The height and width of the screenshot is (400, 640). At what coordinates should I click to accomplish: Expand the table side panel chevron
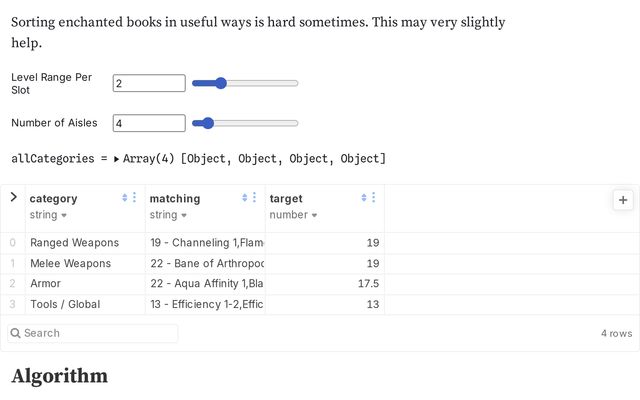click(13, 197)
